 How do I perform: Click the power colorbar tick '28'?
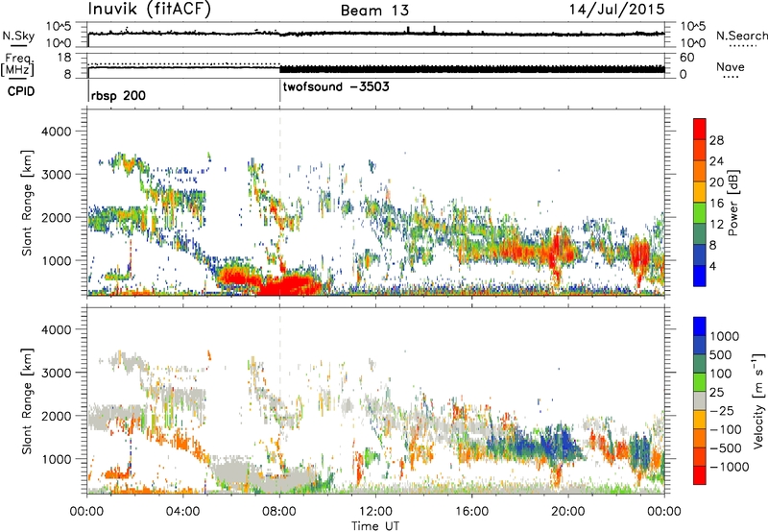point(716,140)
